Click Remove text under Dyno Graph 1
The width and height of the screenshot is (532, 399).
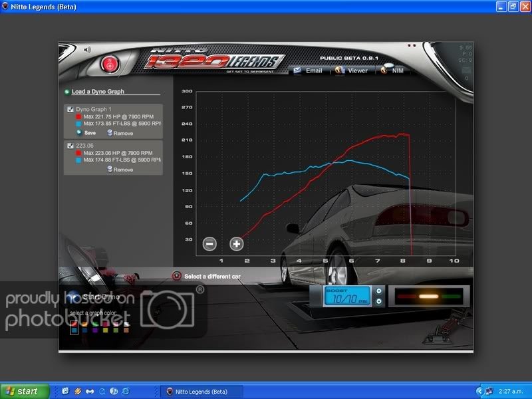[x=123, y=134]
